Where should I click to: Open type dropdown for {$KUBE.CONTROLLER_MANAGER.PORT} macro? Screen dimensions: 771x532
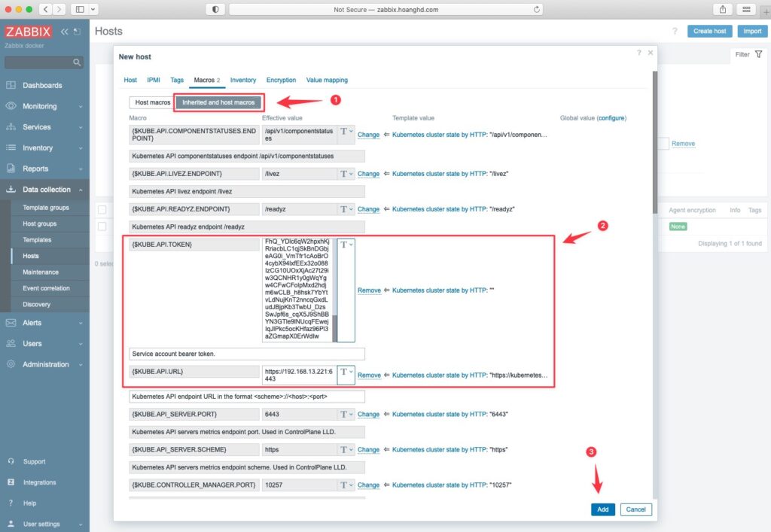pyautogui.click(x=346, y=485)
